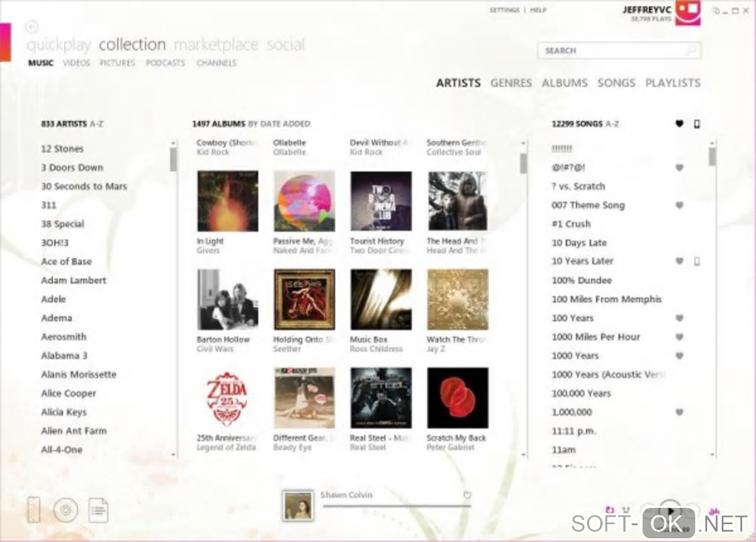Click the heart icon on now-playing track
756x542 pixels.
(467, 495)
